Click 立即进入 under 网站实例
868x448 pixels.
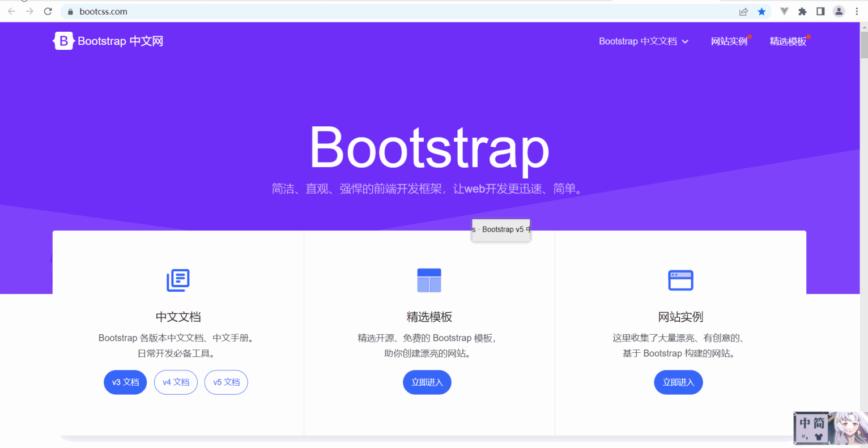point(678,382)
